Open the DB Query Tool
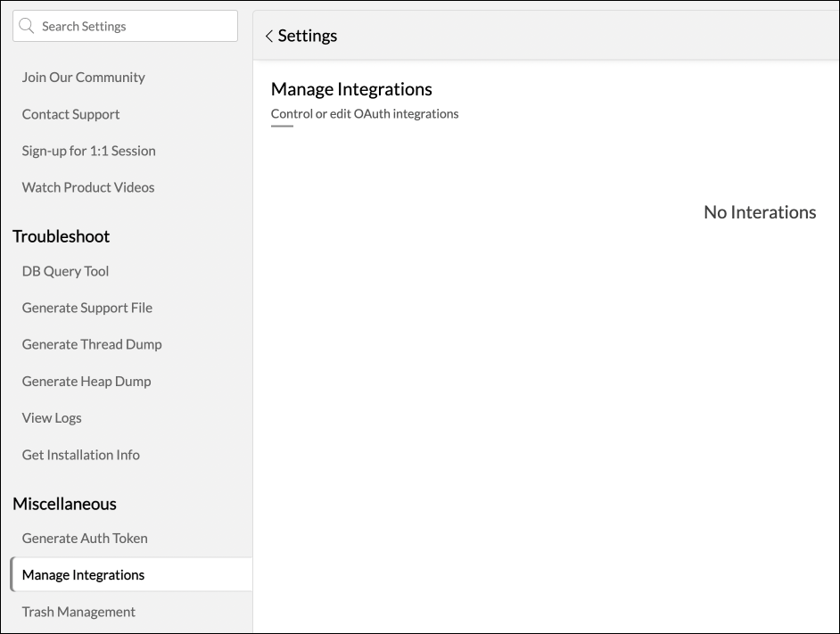 coord(65,271)
